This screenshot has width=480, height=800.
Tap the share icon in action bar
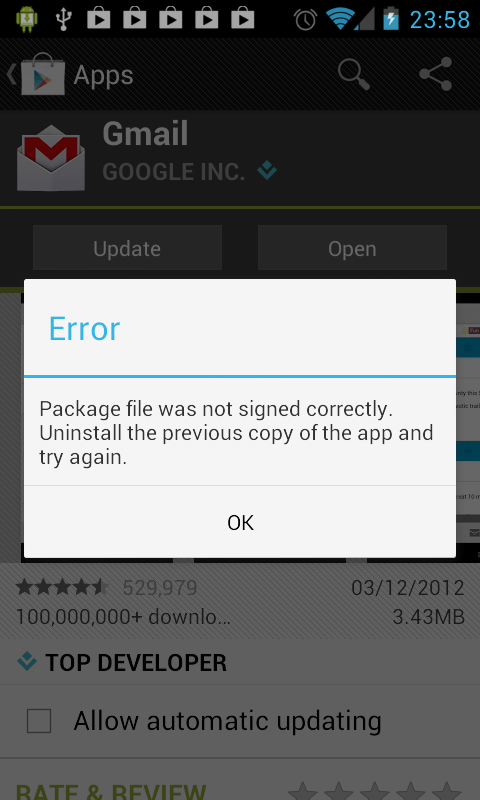click(436, 74)
